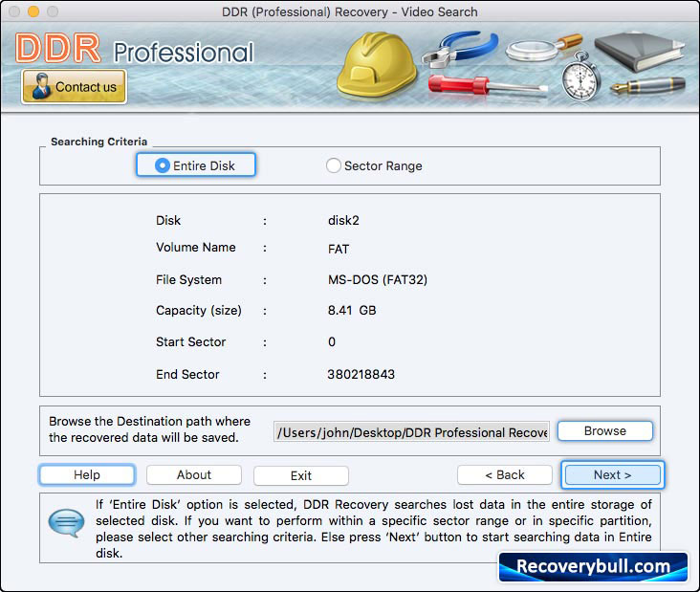This screenshot has width=700, height=592.
Task: Click the Searching Criteria group label
Action: click(x=98, y=142)
